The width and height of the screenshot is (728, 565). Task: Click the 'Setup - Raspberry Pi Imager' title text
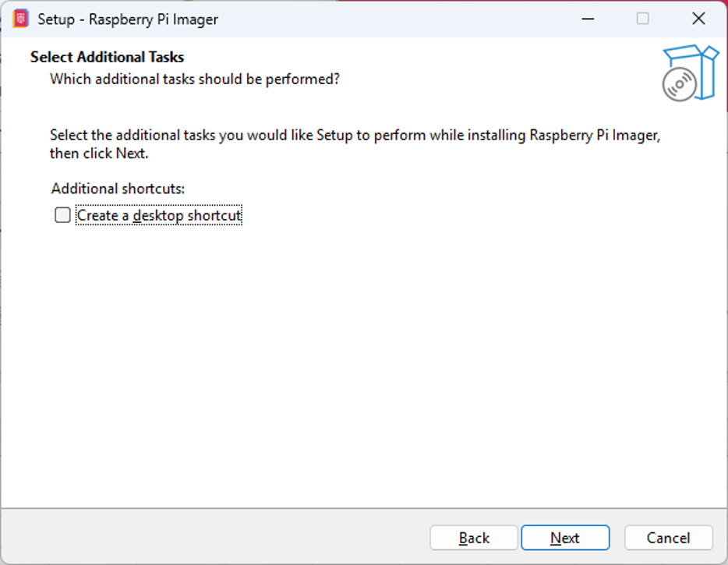[128, 19]
